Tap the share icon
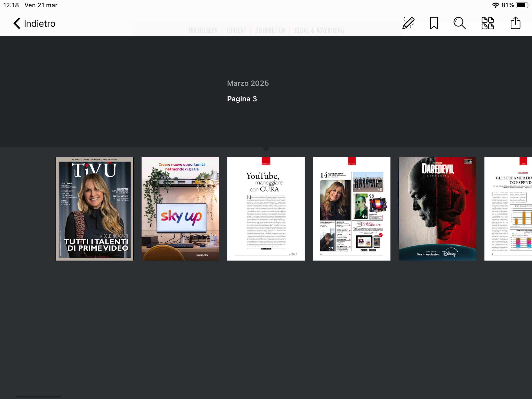Image resolution: width=532 pixels, height=399 pixels. coord(515,23)
